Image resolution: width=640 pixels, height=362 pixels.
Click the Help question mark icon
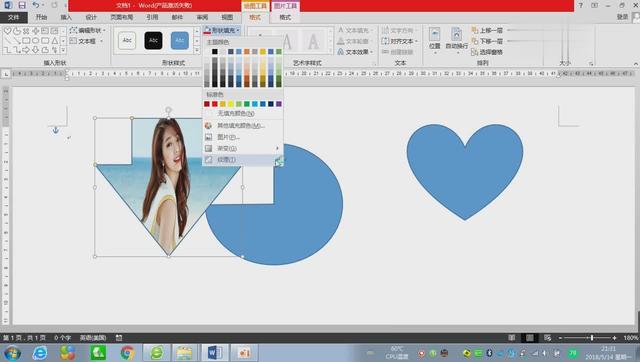pyautogui.click(x=580, y=5)
